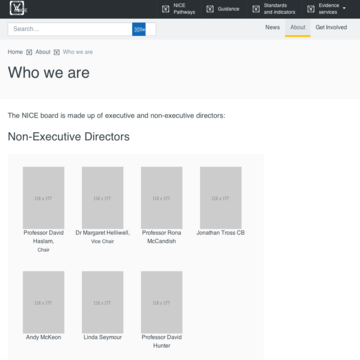Click the Who we are breadcrumb
Viewport: 360px width, 360px height.
[78, 52]
